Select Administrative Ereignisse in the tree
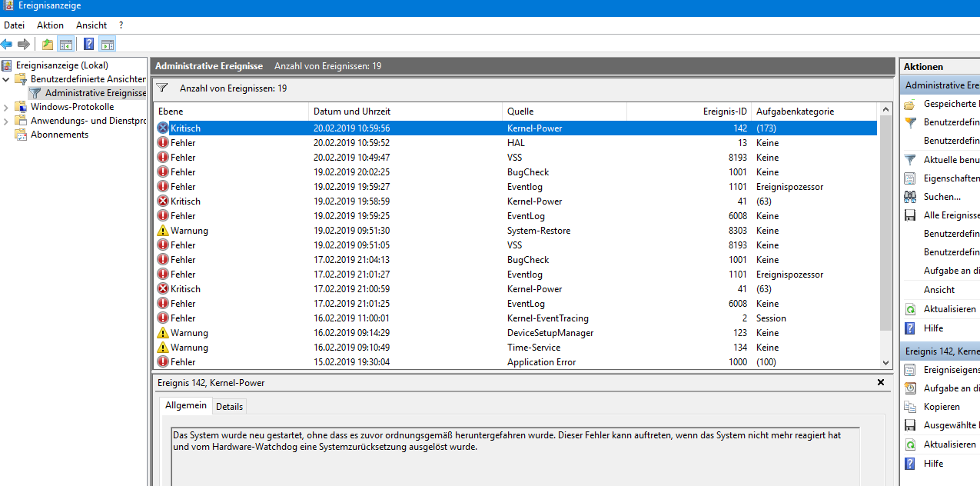This screenshot has width=980, height=486. [95, 93]
